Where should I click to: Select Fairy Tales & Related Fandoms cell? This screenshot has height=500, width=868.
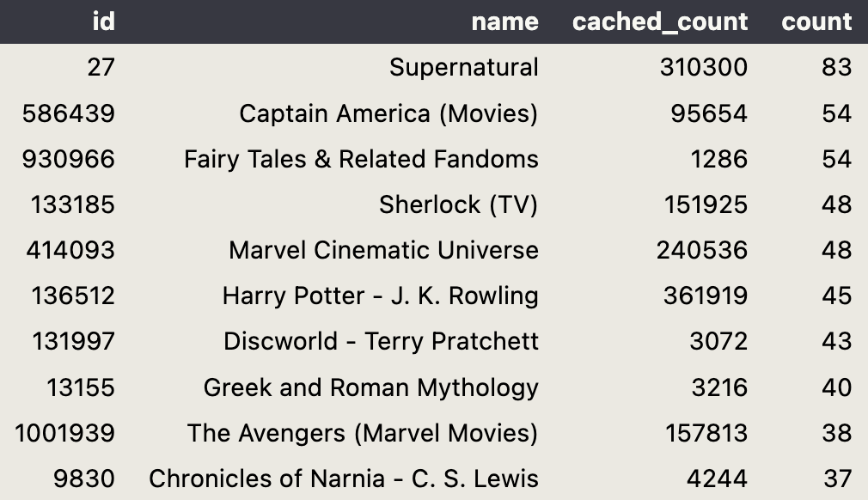[x=361, y=159]
